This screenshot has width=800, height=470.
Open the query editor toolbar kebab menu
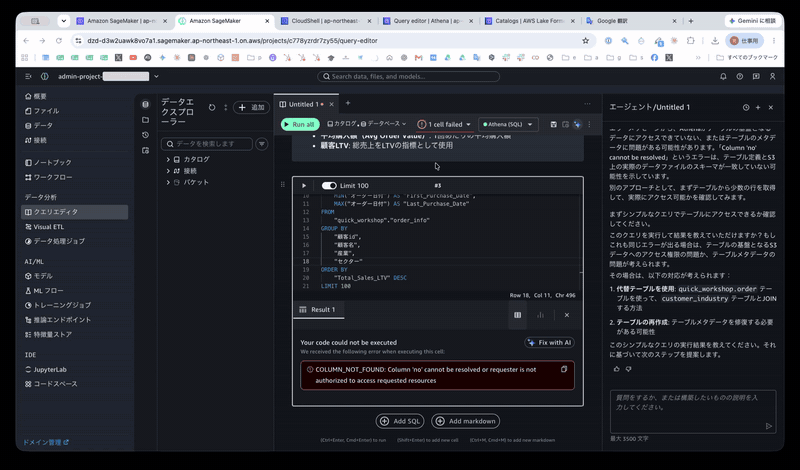point(589,125)
